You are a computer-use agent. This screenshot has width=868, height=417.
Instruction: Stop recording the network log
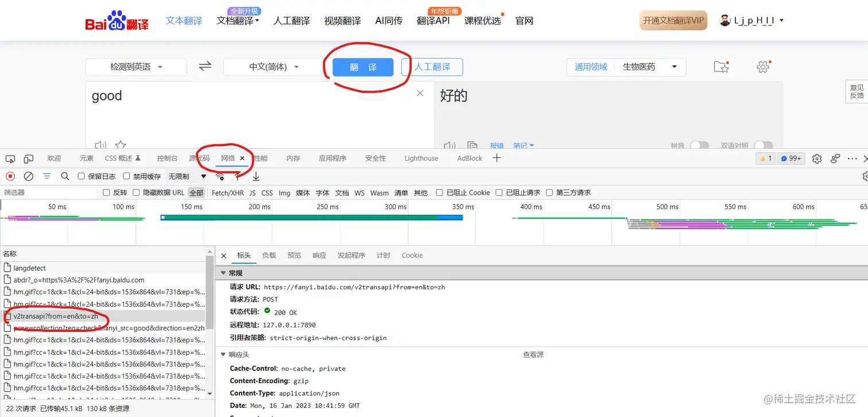pos(10,176)
